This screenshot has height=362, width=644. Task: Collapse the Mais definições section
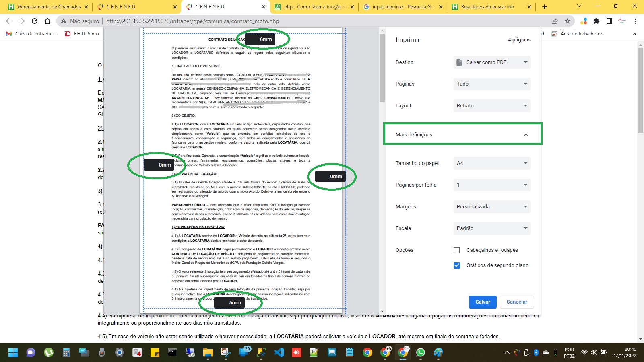click(x=526, y=135)
